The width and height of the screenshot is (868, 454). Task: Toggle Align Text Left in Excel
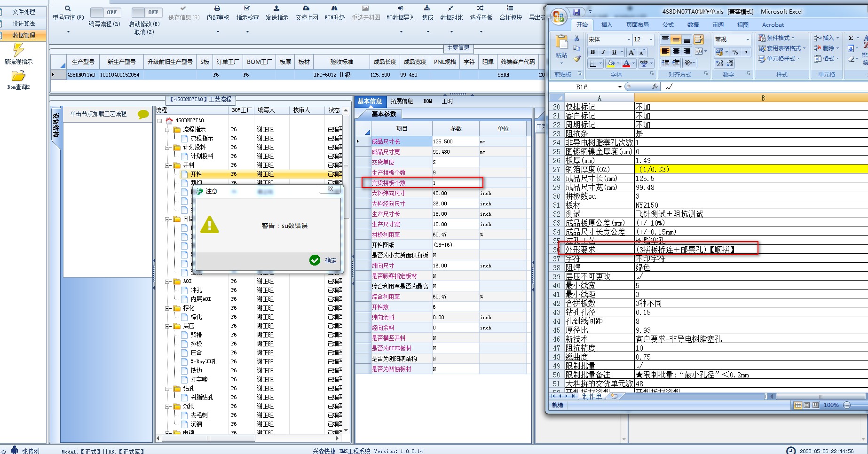665,51
